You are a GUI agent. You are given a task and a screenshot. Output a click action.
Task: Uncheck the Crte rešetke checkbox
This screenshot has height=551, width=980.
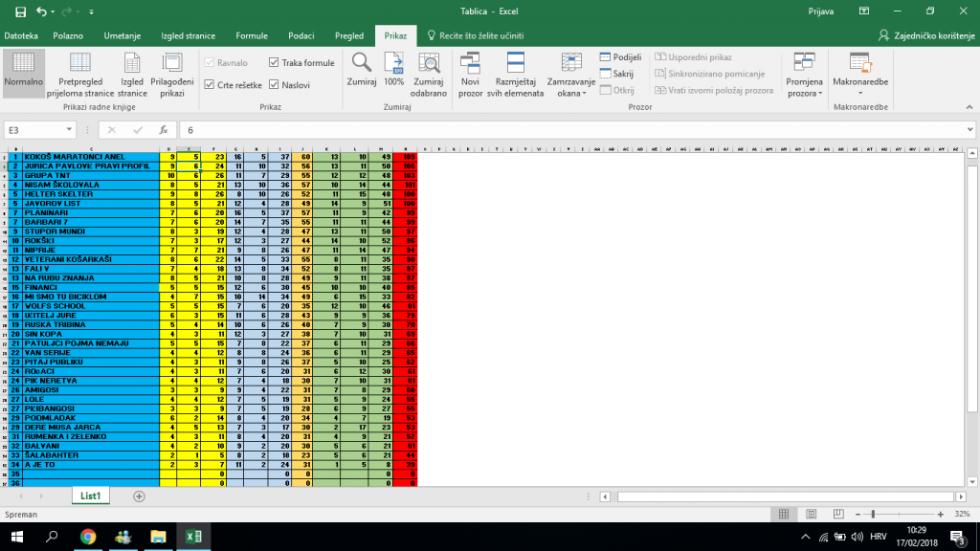[x=210, y=85]
